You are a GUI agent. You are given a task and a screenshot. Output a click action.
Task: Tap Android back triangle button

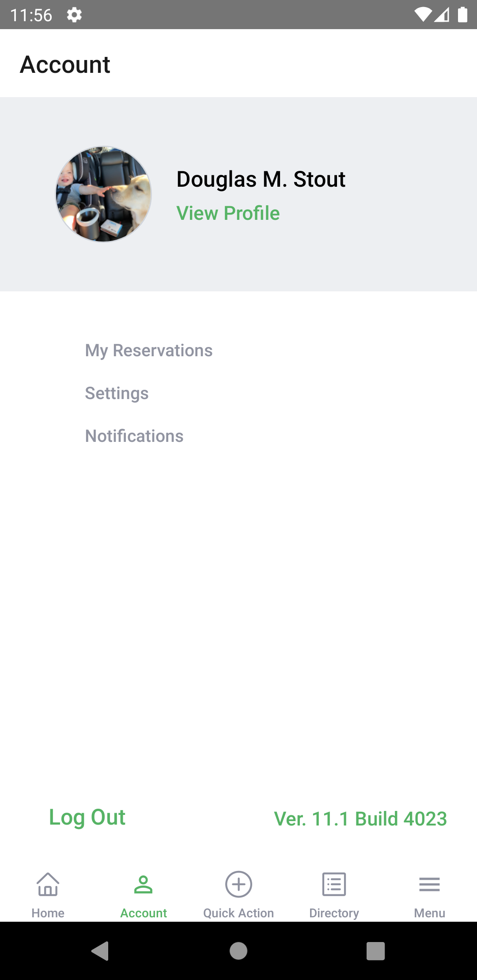click(100, 951)
